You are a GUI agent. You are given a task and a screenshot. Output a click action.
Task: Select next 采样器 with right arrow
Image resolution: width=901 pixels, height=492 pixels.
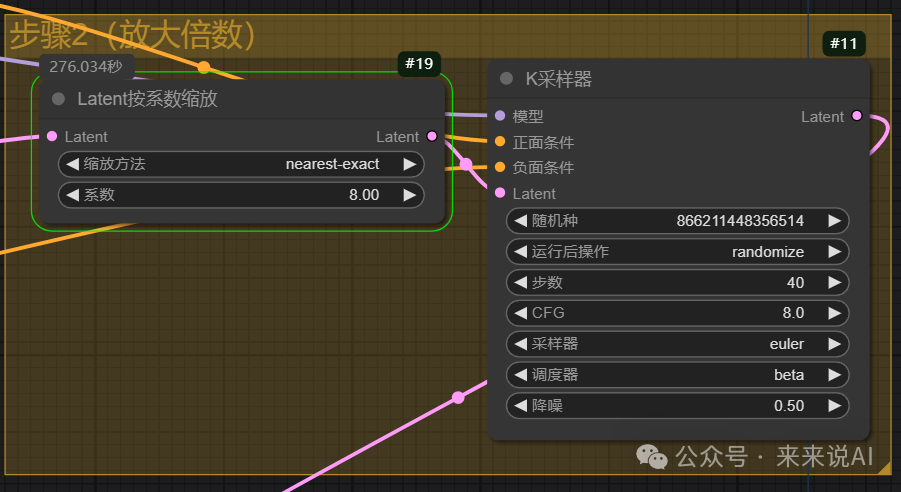(834, 344)
